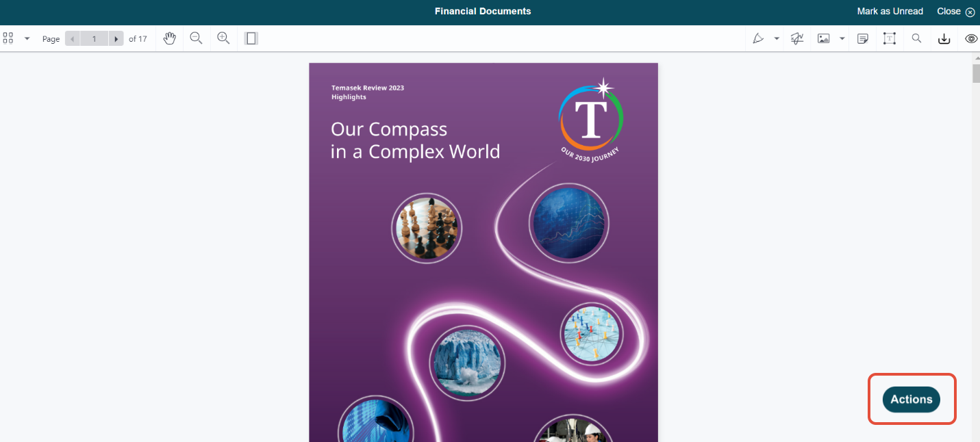This screenshot has width=980, height=442.
Task: Click the glacier circular image
Action: [x=467, y=363]
